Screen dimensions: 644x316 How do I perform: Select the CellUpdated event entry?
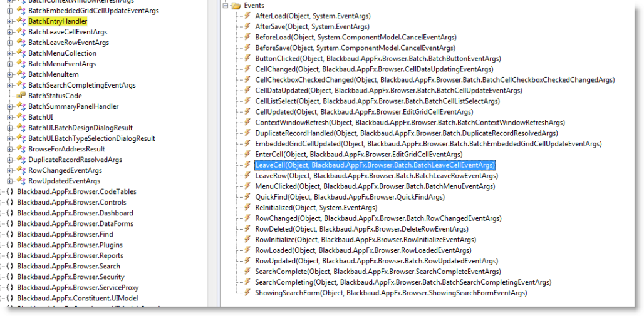(x=365, y=111)
